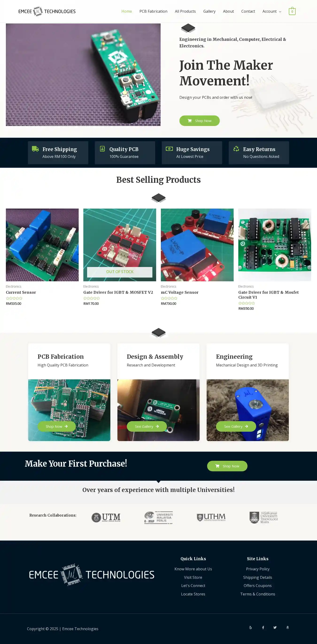Click See Gallery under Design & Assembly

(147, 427)
